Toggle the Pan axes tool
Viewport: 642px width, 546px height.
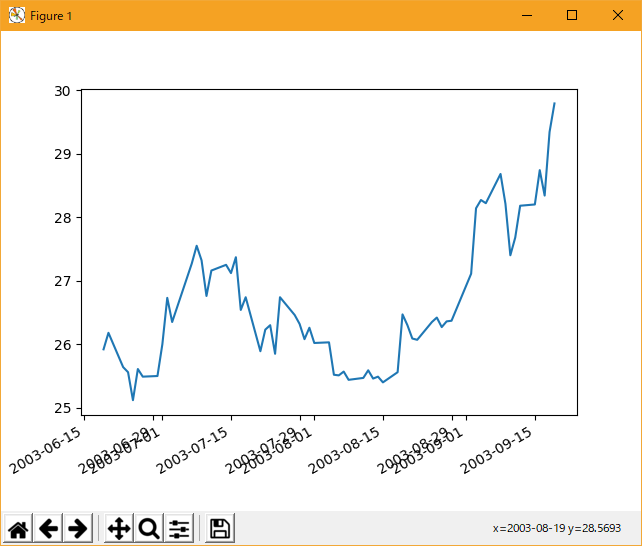(118, 528)
